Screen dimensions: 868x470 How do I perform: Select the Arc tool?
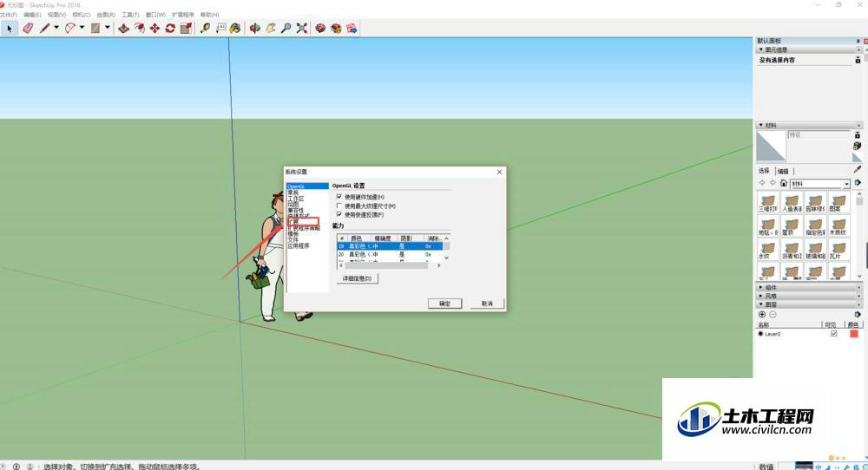tap(70, 29)
